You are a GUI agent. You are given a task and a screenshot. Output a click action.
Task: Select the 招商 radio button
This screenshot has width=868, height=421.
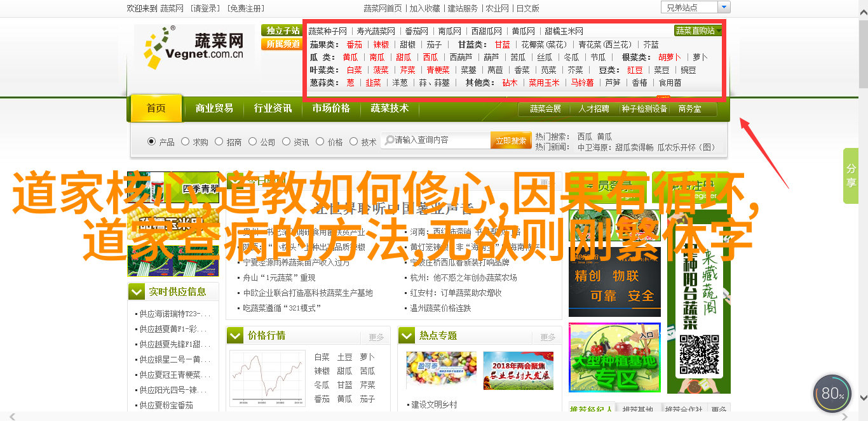coord(219,142)
